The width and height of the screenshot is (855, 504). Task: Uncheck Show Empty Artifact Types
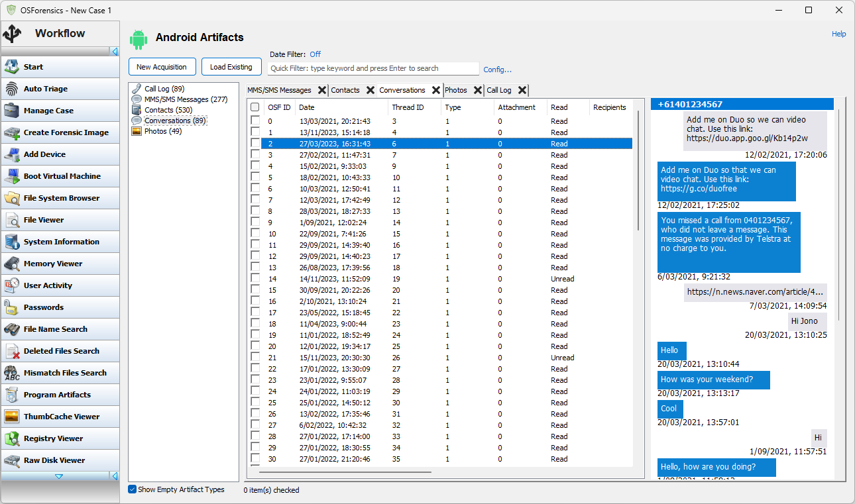point(133,489)
